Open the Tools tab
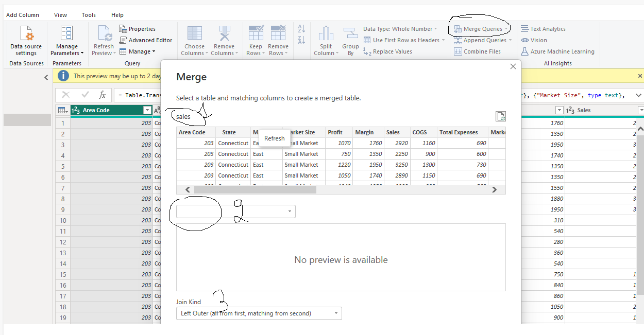This screenshot has width=644, height=335. (89, 15)
